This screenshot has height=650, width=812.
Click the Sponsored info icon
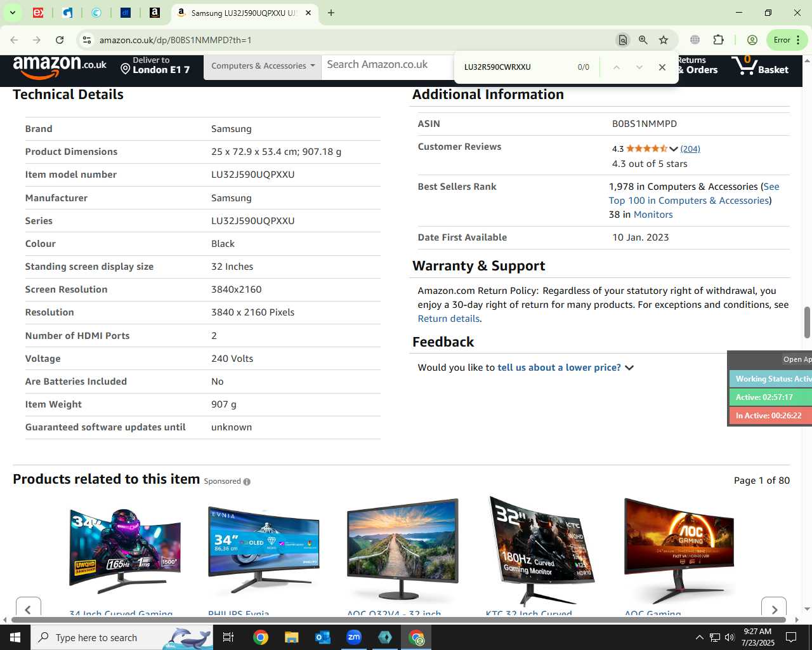tap(247, 482)
